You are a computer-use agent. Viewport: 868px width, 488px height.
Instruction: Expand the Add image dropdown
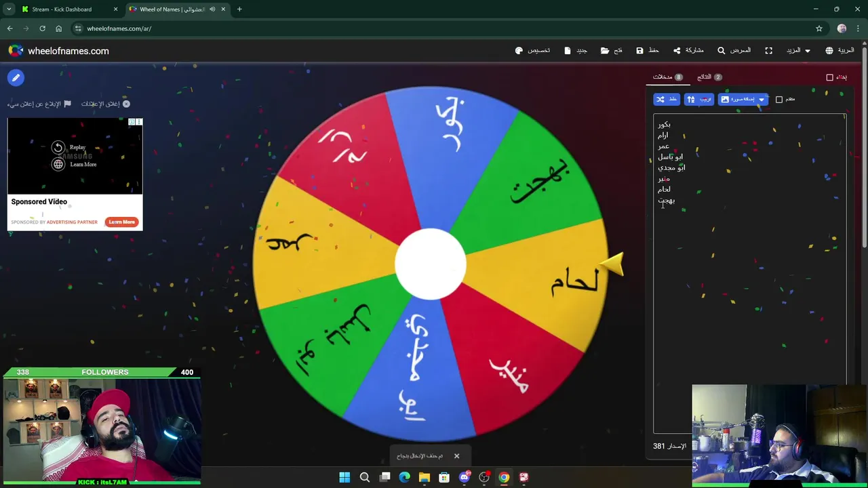coord(743,100)
